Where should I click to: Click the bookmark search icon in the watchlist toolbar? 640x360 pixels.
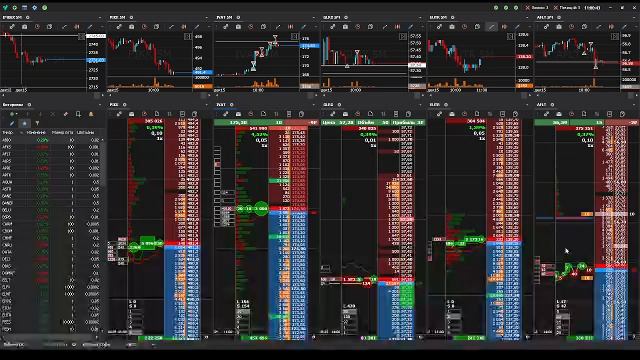tap(78, 114)
